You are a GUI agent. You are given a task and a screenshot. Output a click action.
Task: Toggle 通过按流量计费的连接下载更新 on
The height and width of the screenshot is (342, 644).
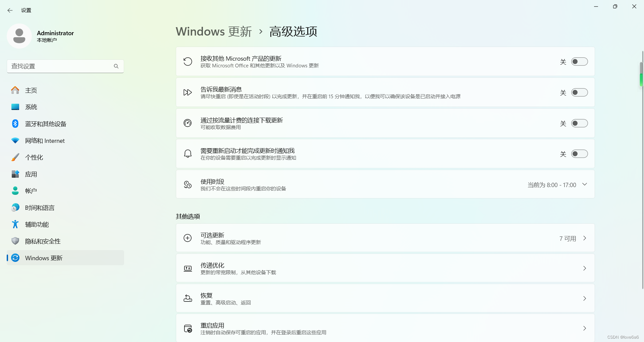pos(580,123)
